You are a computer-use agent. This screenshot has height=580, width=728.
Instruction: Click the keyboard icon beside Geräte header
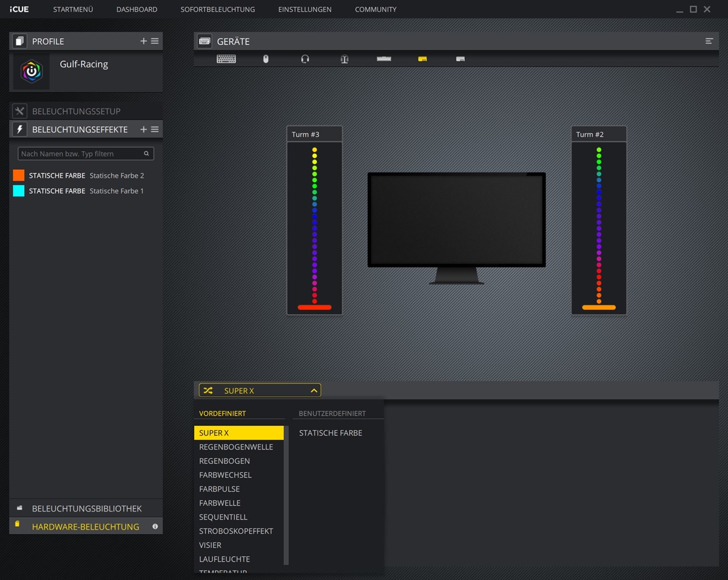(205, 41)
